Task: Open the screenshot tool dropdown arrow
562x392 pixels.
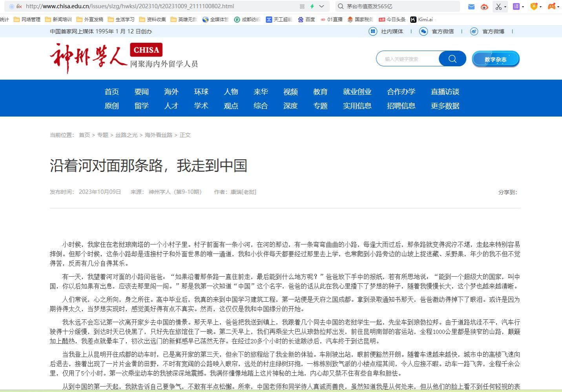Action: 505,7
